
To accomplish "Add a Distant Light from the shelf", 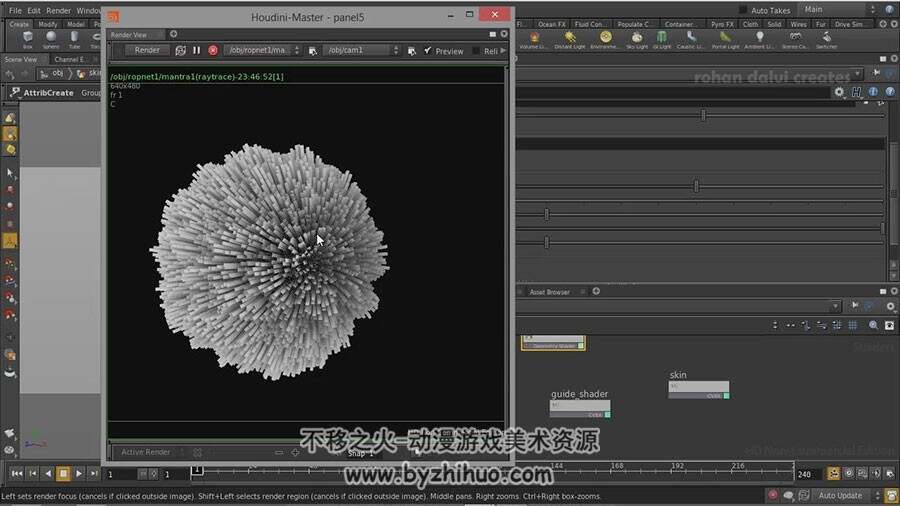I will point(569,40).
